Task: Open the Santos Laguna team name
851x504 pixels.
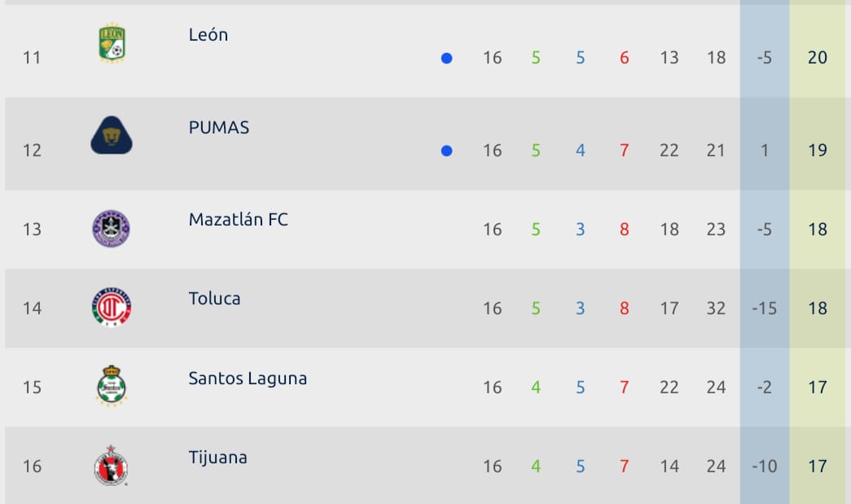Action: (x=248, y=379)
